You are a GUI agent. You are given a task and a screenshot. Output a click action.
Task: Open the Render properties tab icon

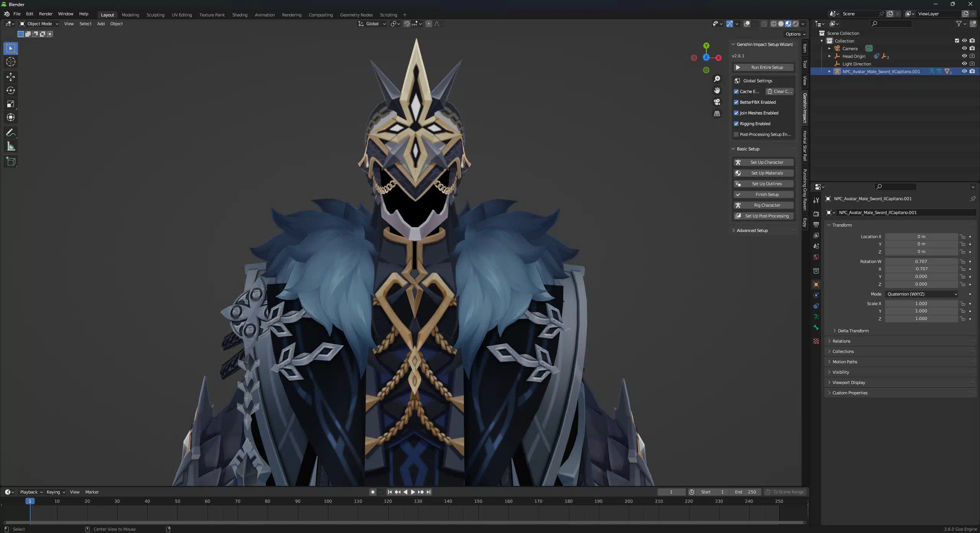click(x=816, y=214)
